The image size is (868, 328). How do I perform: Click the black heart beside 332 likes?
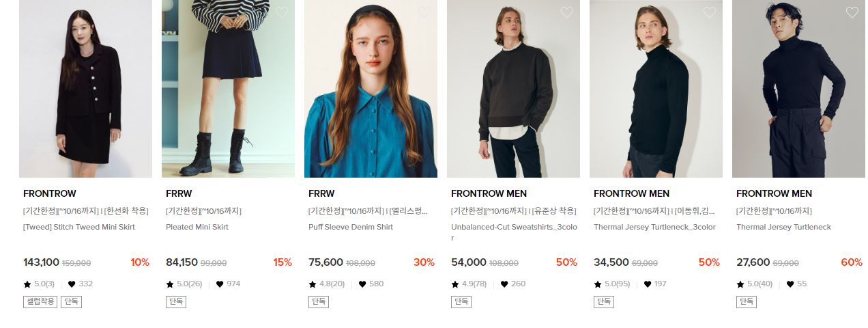[72, 284]
